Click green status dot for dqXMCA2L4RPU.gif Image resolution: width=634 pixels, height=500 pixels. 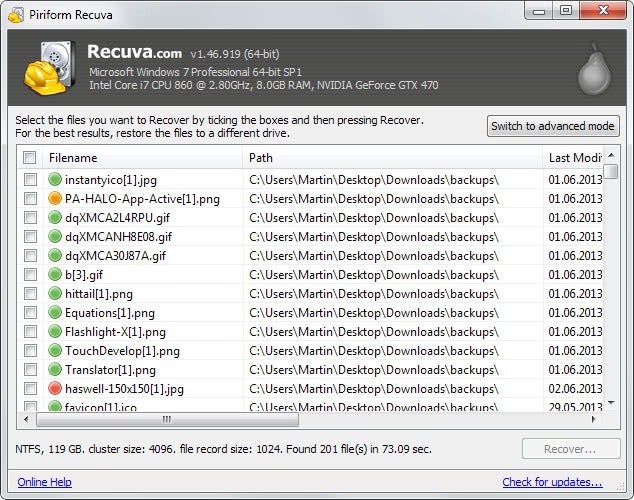(x=55, y=217)
